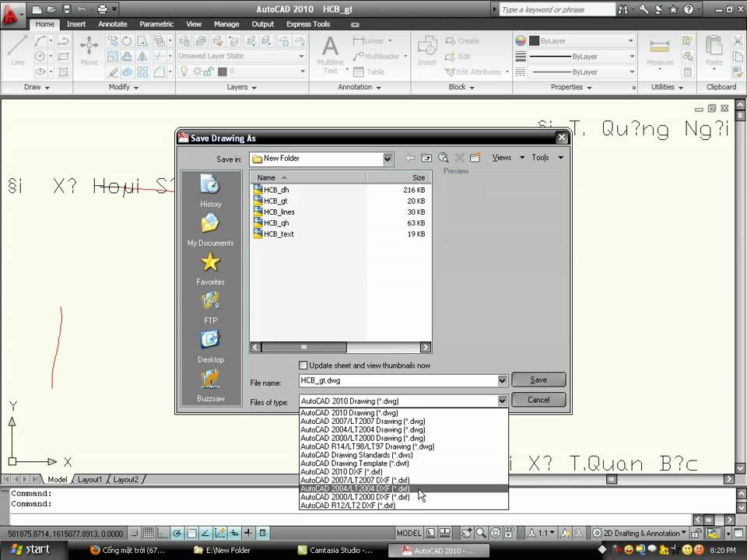Expand the Unsaved Layer State dropdown
The image size is (747, 560).
pos(301,56)
